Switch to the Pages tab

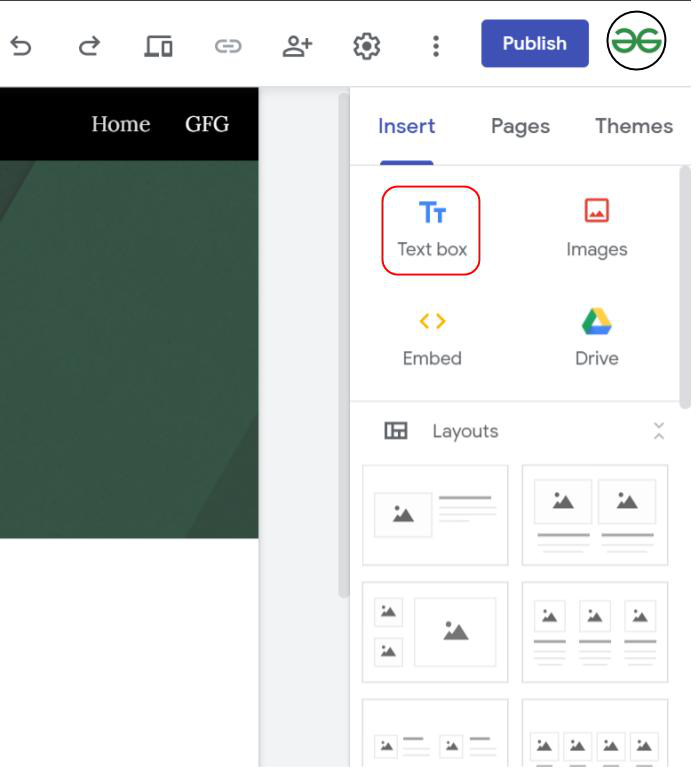pos(520,126)
